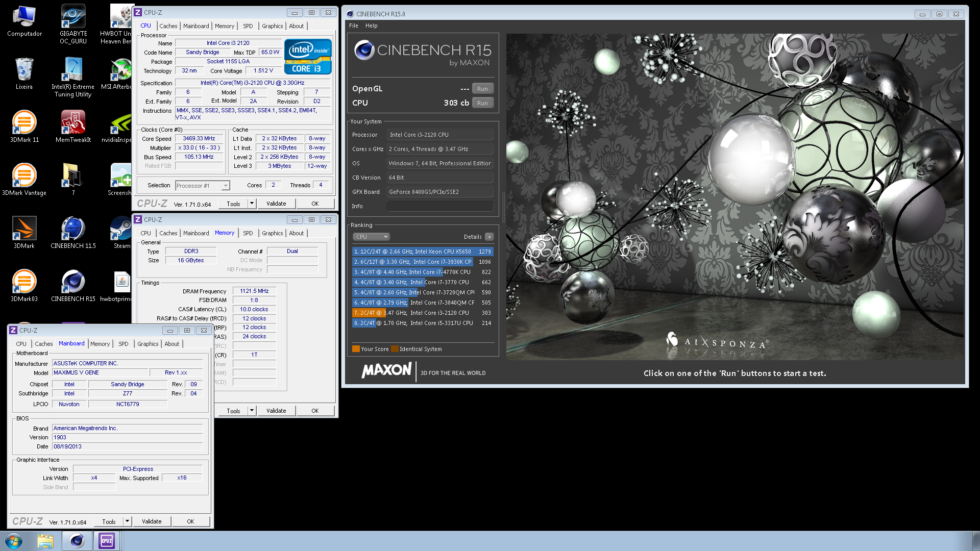Click the Info input field in Cinebench
The width and height of the screenshot is (980, 551).
point(440,206)
